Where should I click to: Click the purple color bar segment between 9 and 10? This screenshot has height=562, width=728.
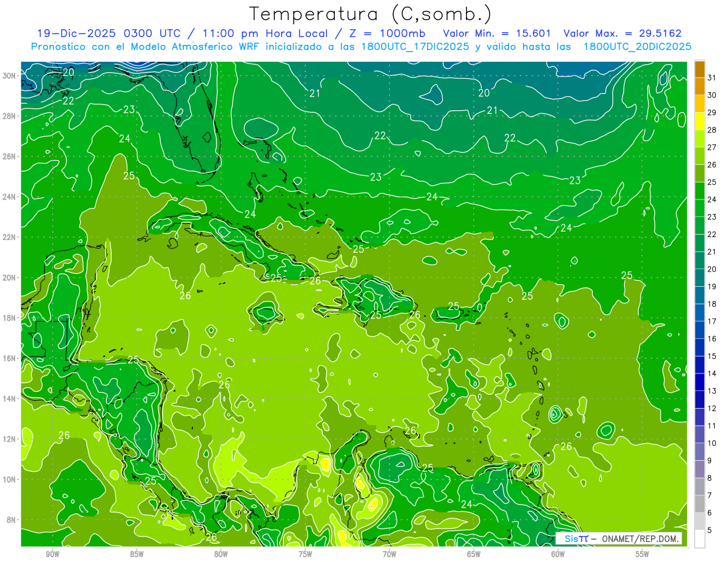click(x=699, y=452)
